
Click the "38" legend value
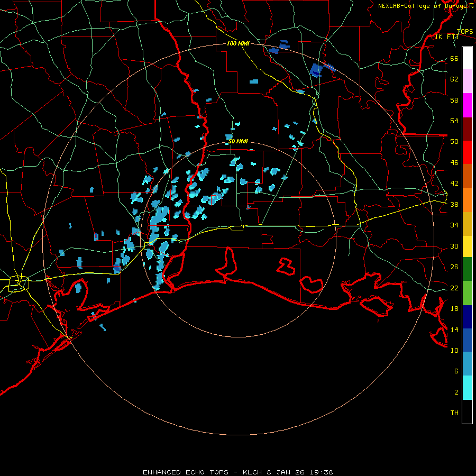pyautogui.click(x=454, y=205)
